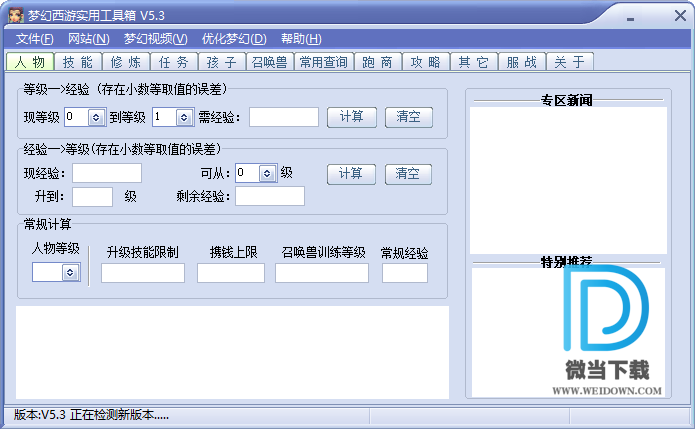Click the app icon in the title bar
The image size is (695, 429).
[x=16, y=15]
